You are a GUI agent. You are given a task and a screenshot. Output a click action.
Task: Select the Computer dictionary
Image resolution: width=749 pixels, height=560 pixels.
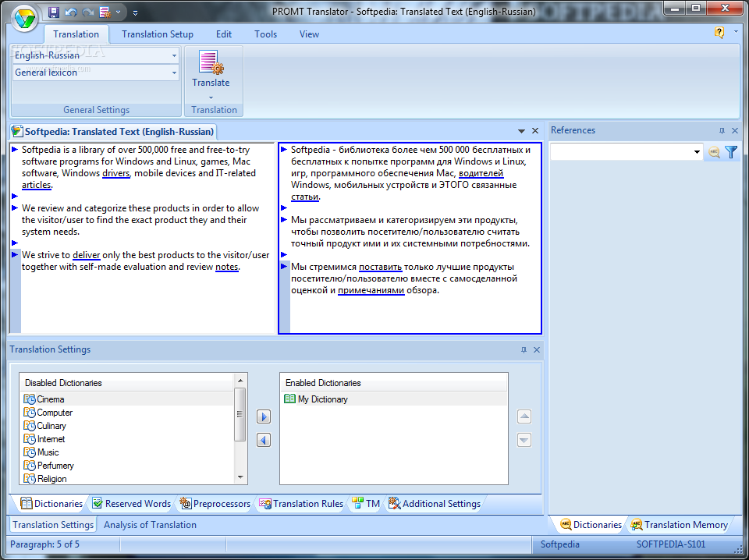(x=126, y=413)
